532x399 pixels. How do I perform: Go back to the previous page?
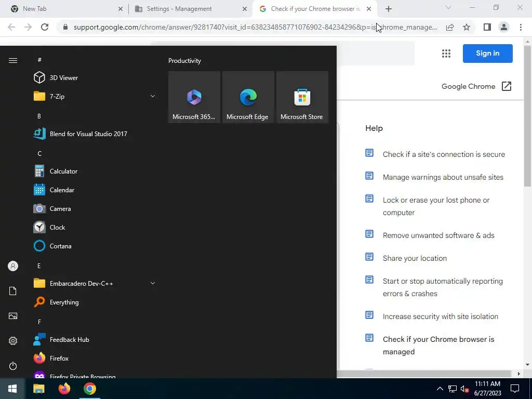(x=11, y=27)
